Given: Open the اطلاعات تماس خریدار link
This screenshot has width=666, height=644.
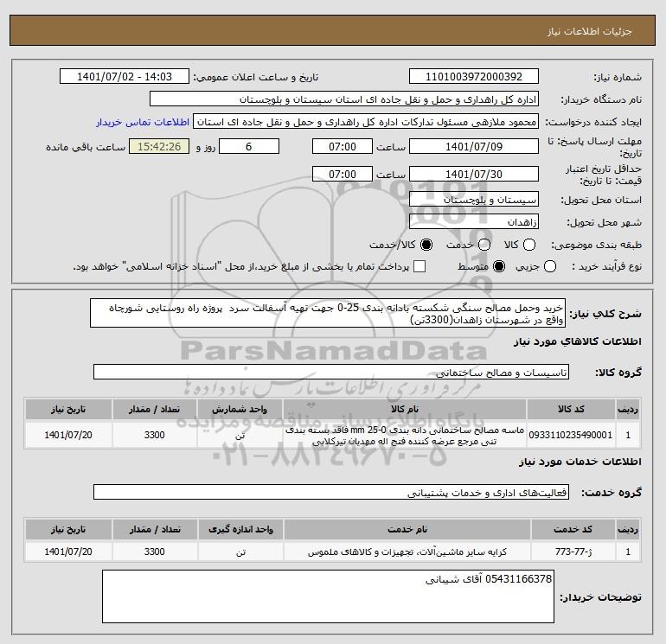Looking at the screenshot, I should (143, 122).
